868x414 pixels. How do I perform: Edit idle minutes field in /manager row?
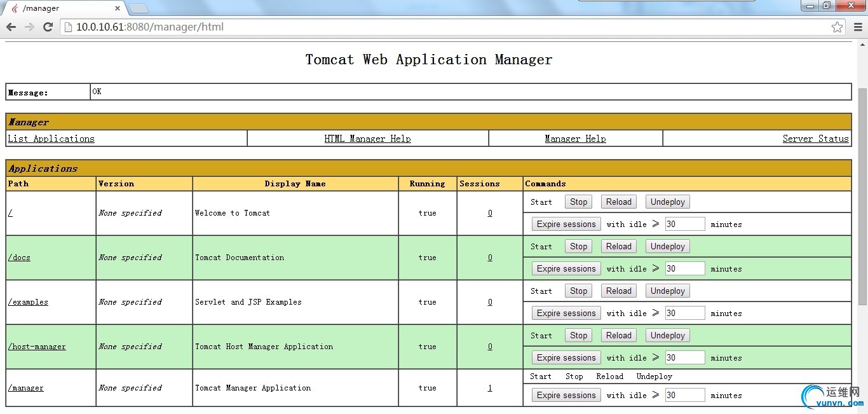click(x=685, y=395)
